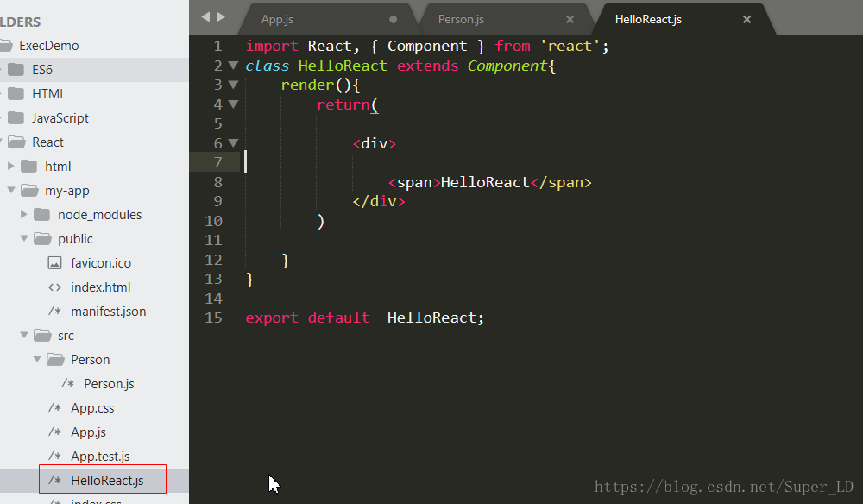Screen dimensions: 863x504
Task: Click the word extends on line 2
Action: pos(427,66)
